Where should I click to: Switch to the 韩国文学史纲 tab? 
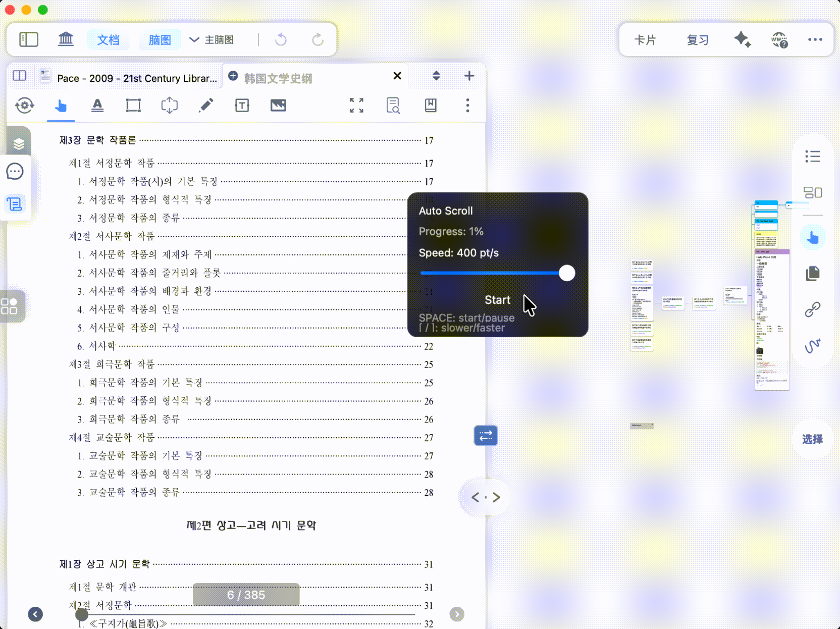pyautogui.click(x=278, y=78)
